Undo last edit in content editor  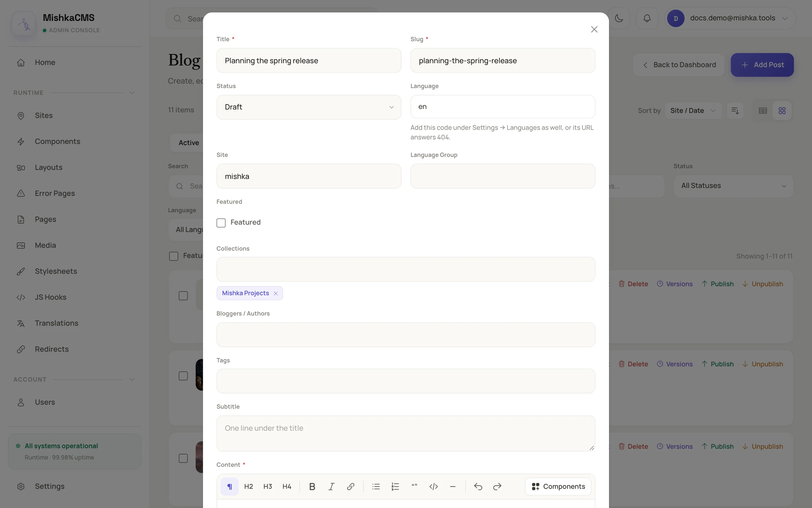click(x=478, y=487)
